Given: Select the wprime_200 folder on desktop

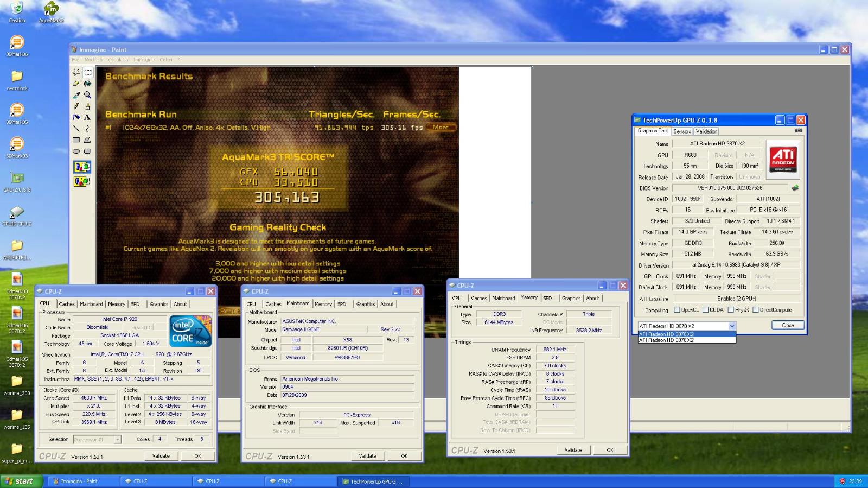Looking at the screenshot, I should 17,385.
